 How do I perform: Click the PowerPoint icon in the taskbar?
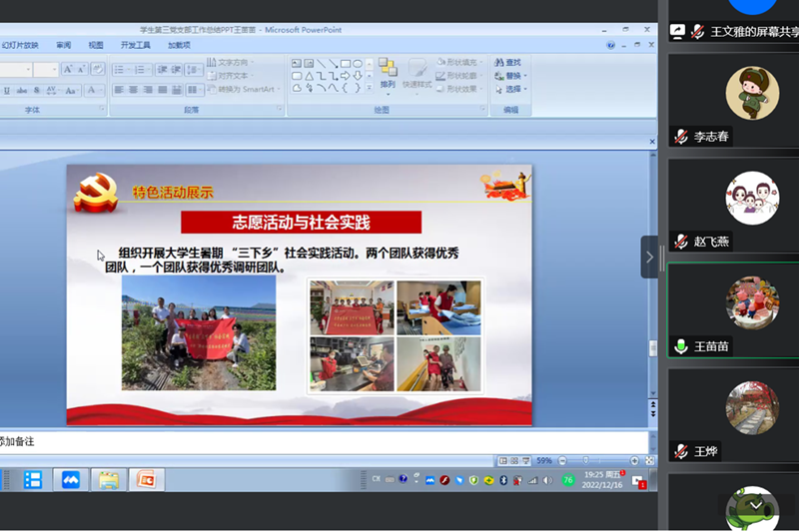click(145, 480)
